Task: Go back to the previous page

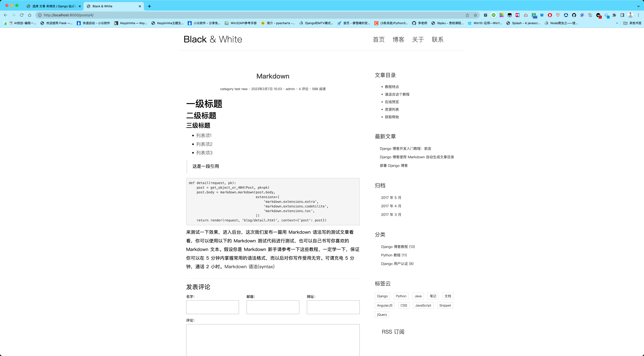Action: coord(6,15)
